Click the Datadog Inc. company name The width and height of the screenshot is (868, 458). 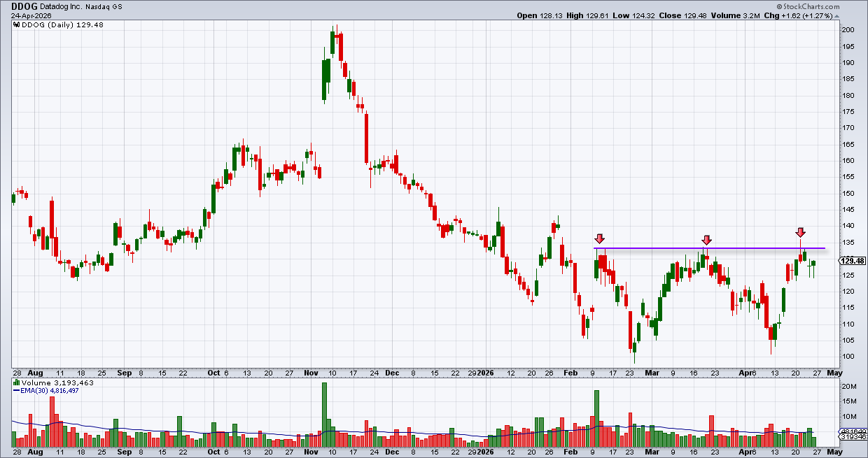[62, 6]
